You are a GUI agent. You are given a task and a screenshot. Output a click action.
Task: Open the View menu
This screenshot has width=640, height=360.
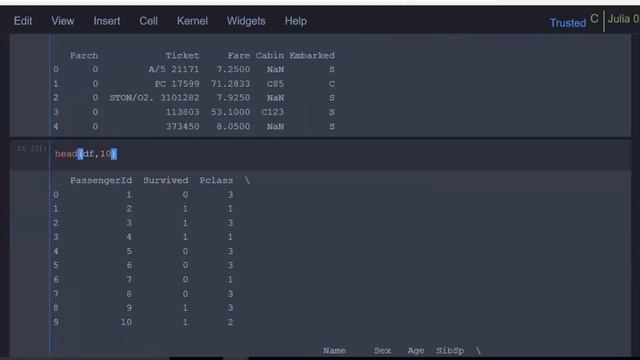coord(63,21)
